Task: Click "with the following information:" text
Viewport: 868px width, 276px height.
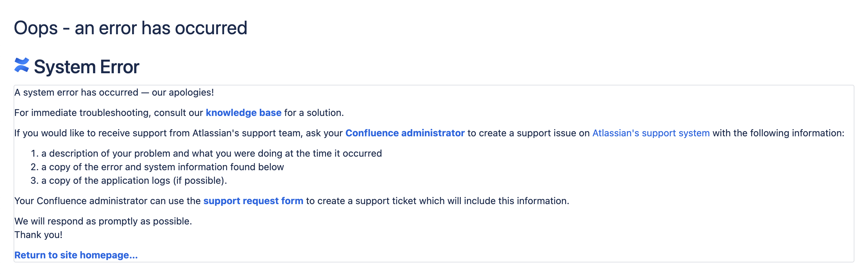Action: pyautogui.click(x=778, y=133)
